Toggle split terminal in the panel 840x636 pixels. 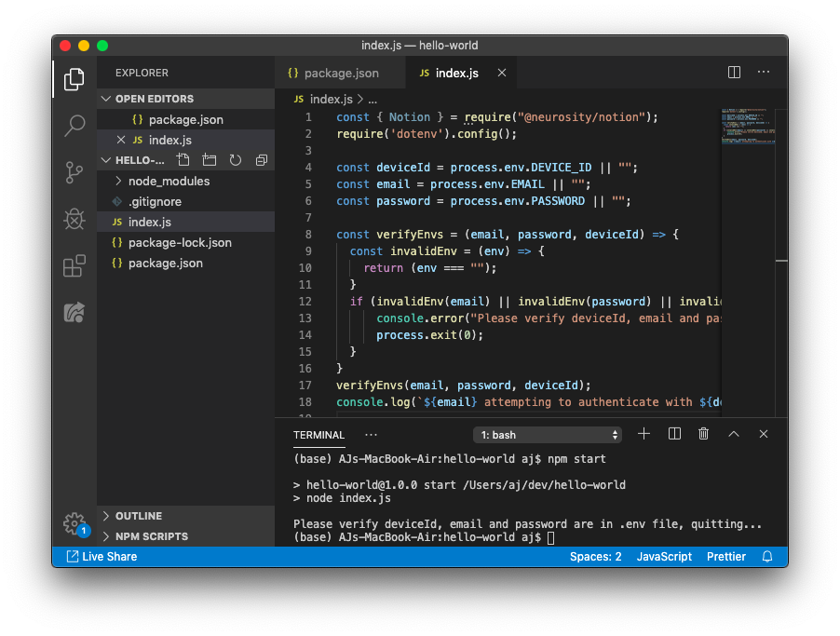click(x=674, y=434)
